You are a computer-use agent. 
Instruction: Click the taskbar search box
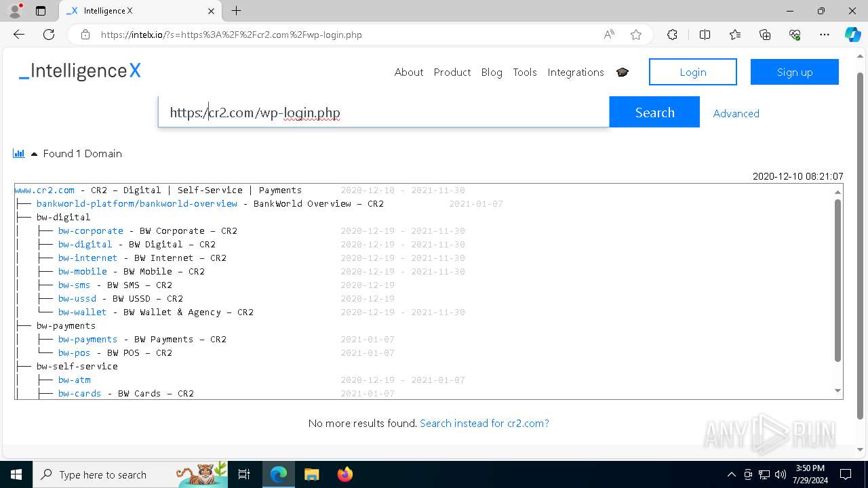point(131,474)
